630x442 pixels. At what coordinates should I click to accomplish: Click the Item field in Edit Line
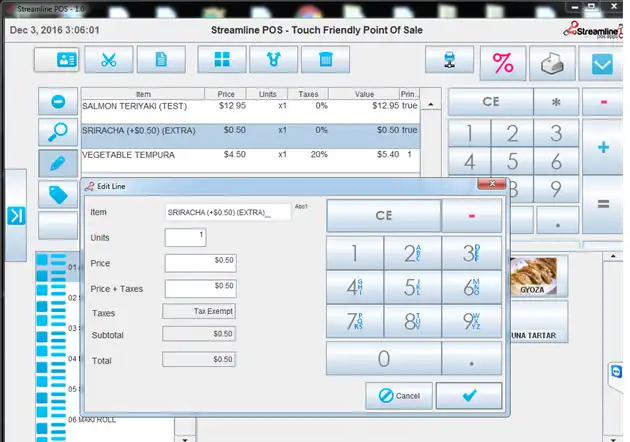(x=228, y=212)
